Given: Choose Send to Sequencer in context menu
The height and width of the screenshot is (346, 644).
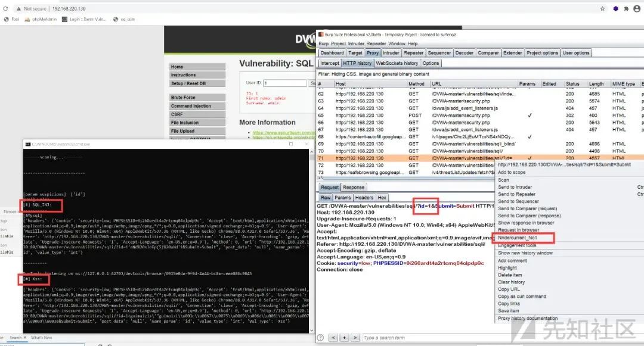Looking at the screenshot, I should point(518,202).
